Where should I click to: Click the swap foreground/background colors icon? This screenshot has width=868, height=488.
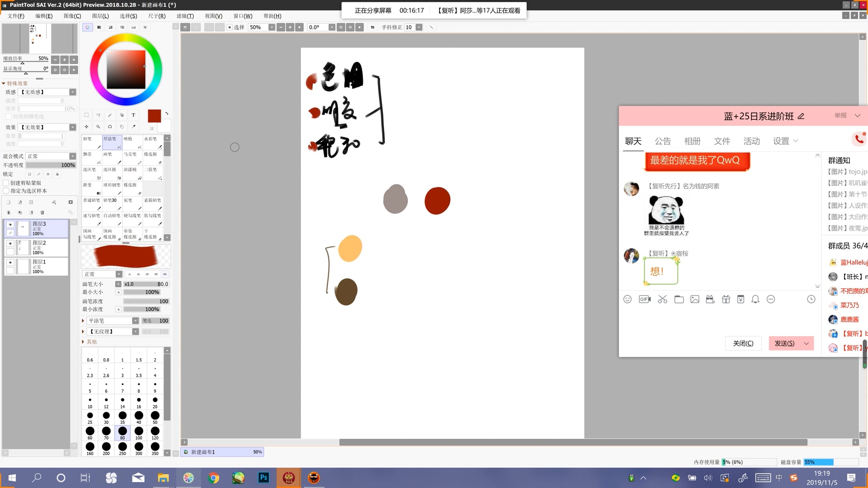tap(167, 113)
